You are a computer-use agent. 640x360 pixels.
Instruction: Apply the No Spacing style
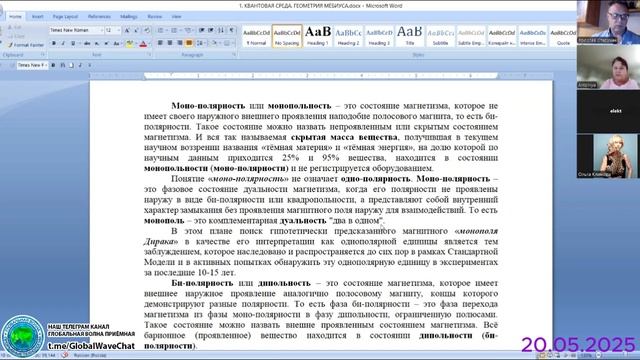pyautogui.click(x=287, y=36)
